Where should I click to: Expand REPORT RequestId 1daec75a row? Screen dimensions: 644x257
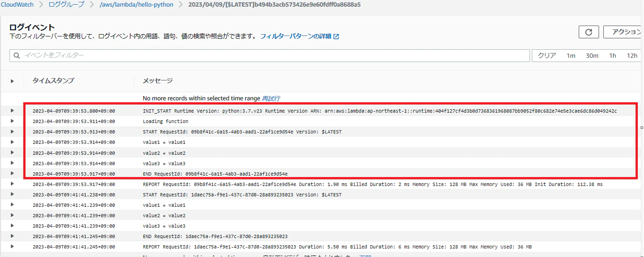(12, 247)
